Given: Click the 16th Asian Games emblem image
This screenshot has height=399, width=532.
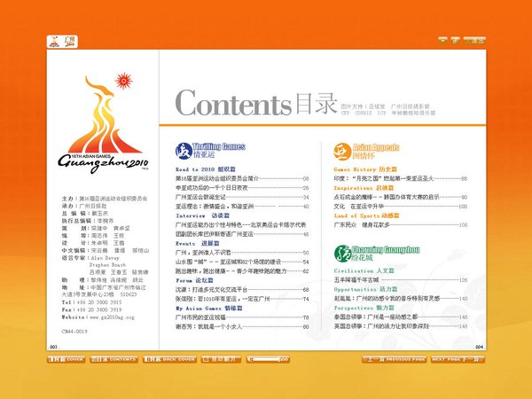Looking at the screenshot, I should pos(103,123).
